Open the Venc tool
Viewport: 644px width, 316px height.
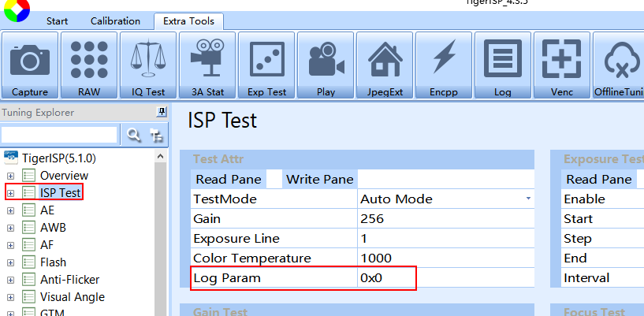[x=561, y=65]
